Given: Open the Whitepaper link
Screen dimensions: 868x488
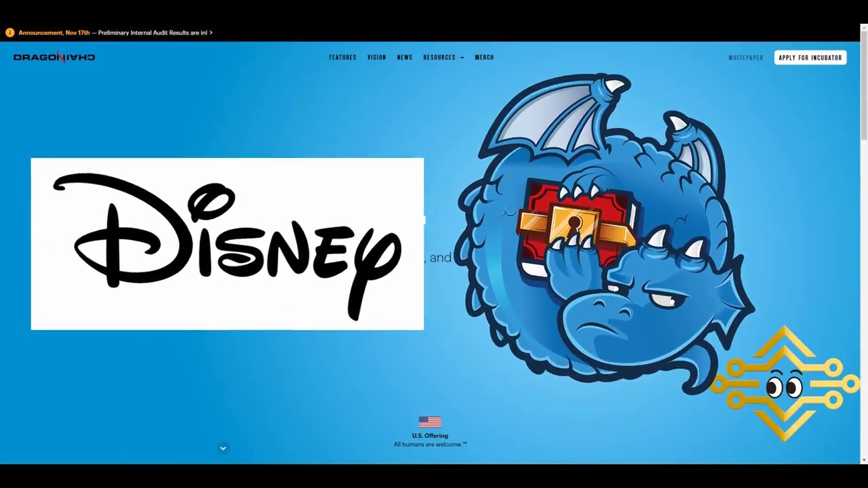Looking at the screenshot, I should tap(746, 58).
